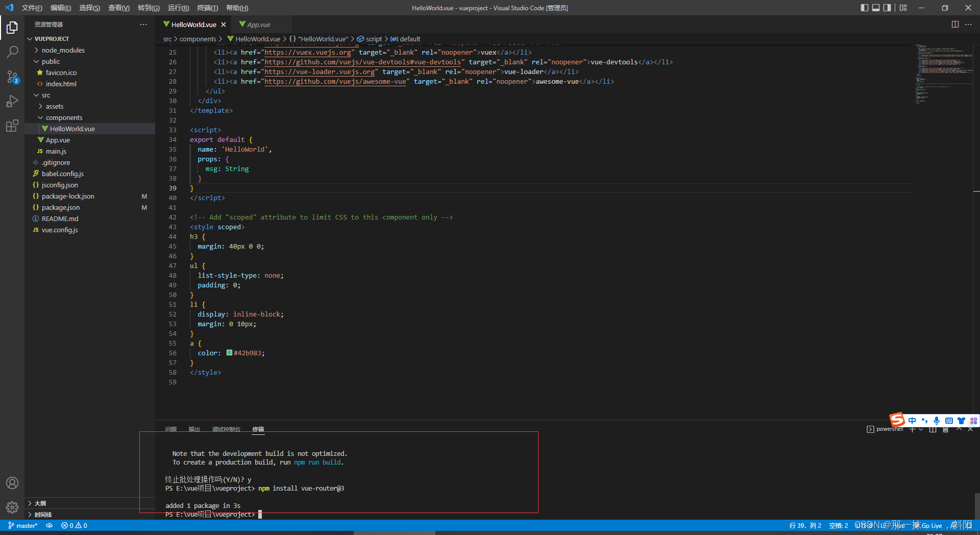Switch to the 调试控制台 (Debug Console) panel tab
Viewport: 980px width, 535px height.
pos(226,429)
